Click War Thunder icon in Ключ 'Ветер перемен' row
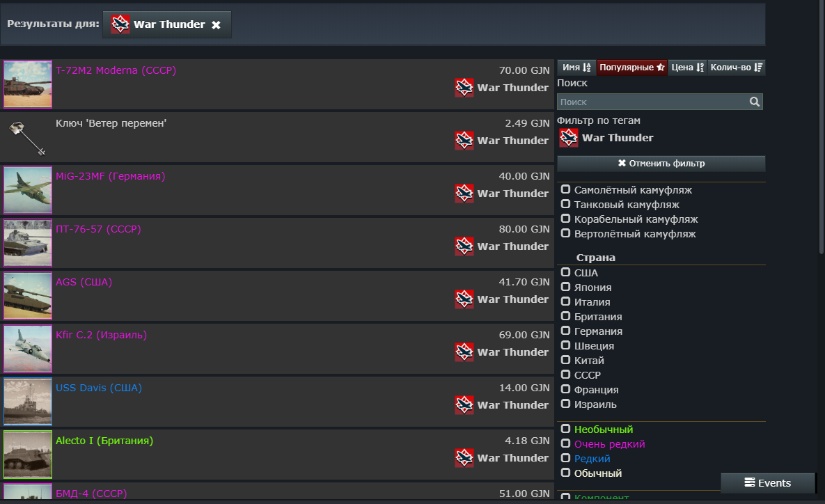 click(464, 141)
